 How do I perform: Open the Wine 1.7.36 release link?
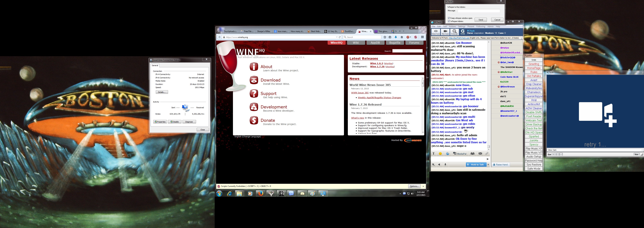point(377,66)
